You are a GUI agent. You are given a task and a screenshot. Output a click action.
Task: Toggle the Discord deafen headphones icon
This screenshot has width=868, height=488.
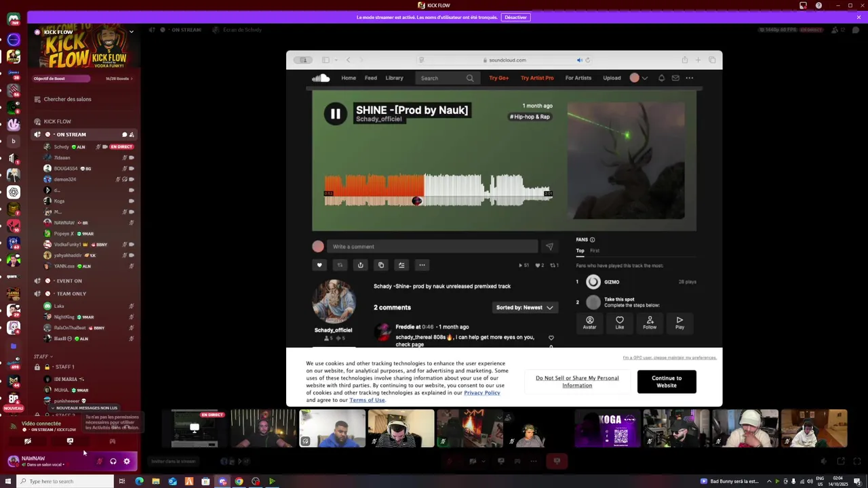click(113, 462)
